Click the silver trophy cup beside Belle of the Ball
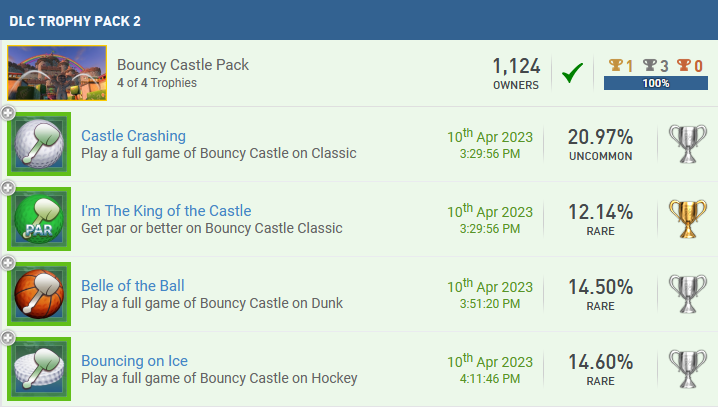 coord(687,294)
